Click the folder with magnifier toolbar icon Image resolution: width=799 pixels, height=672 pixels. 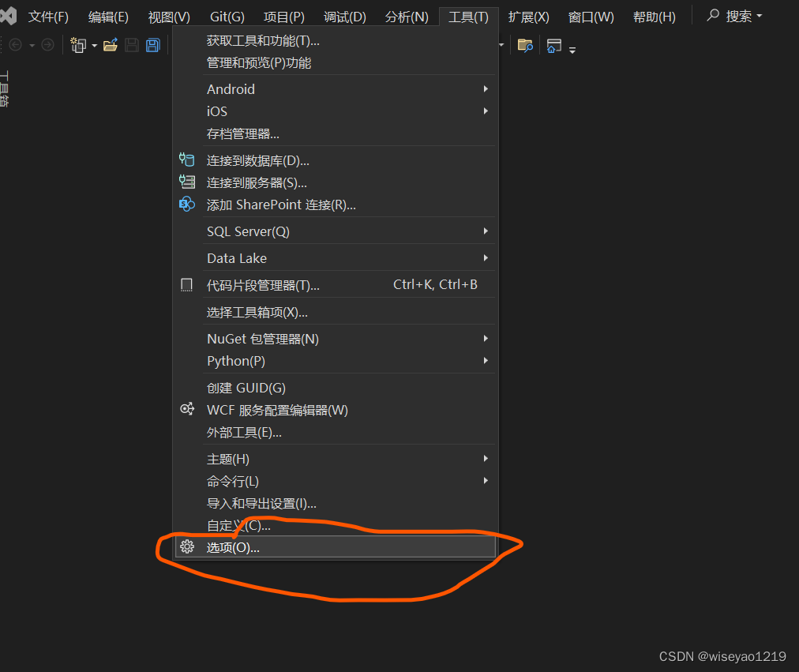coord(525,45)
